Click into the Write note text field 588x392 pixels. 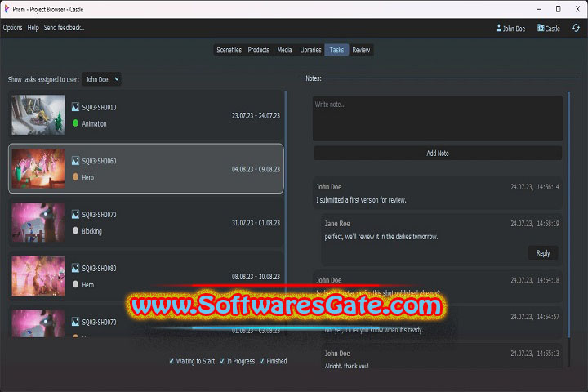point(438,118)
